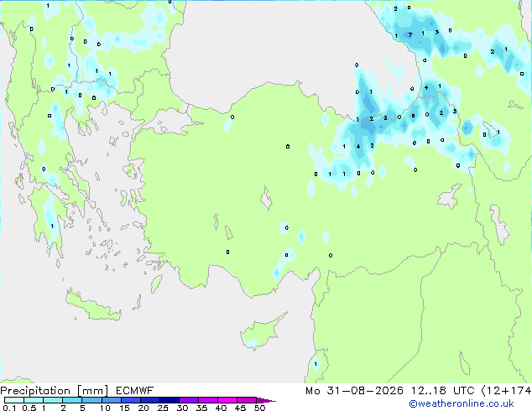Click the 20 to 25 legend swatch
532x411 pixels.
pos(150,400)
